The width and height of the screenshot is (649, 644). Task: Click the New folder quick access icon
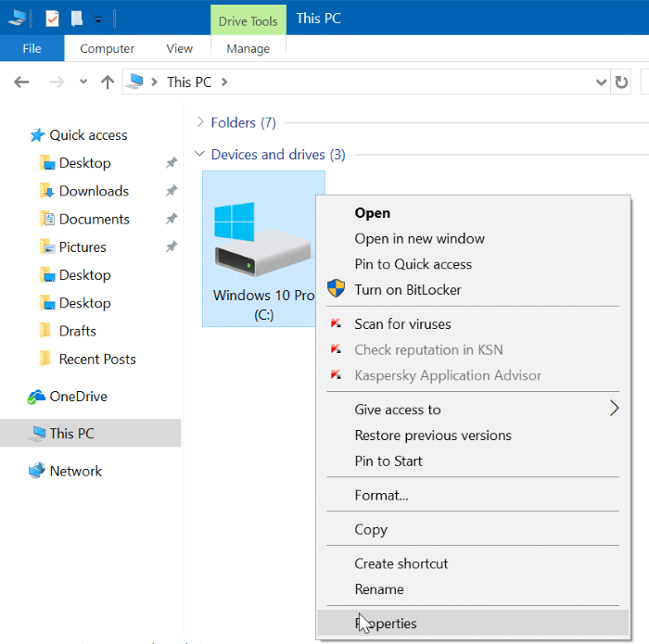click(77, 19)
